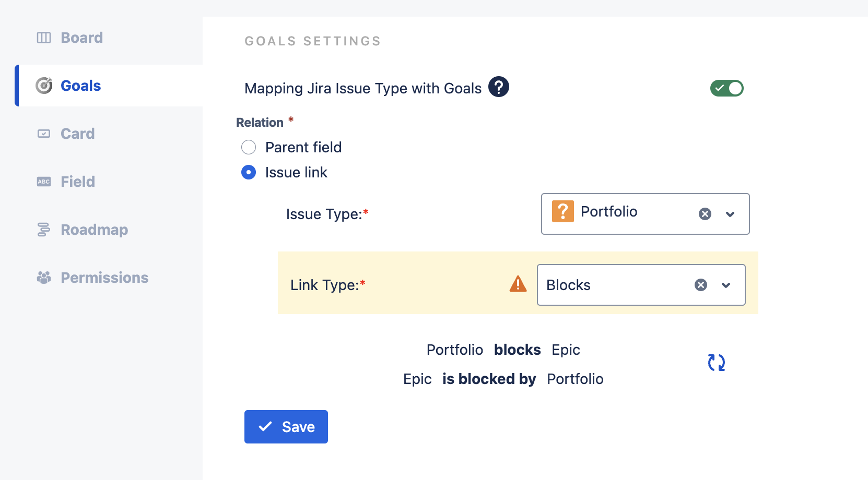Open the Card settings tab
The height and width of the screenshot is (480, 868).
point(77,134)
